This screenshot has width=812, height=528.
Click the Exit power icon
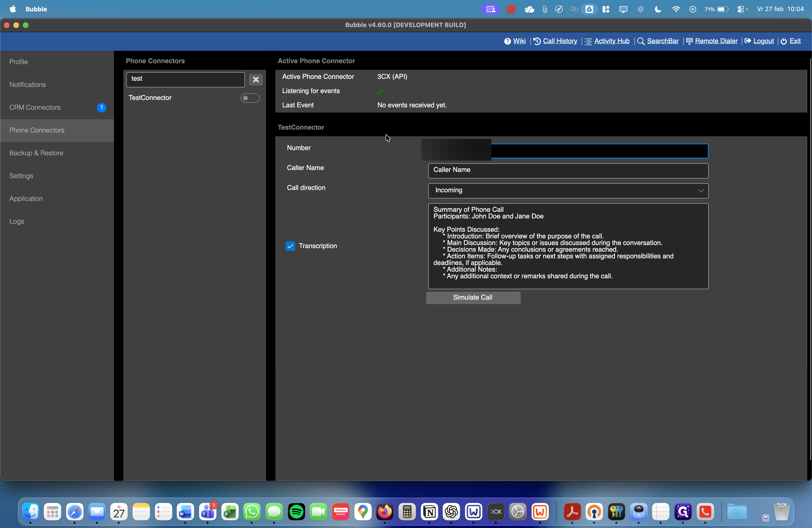(784, 41)
